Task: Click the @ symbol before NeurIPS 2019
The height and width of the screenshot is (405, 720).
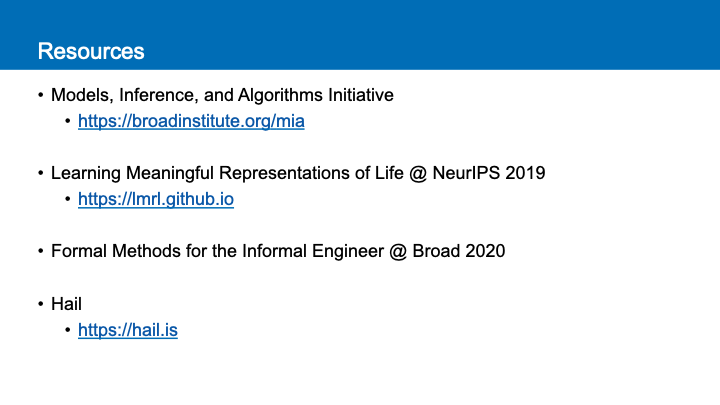Action: [418, 174]
